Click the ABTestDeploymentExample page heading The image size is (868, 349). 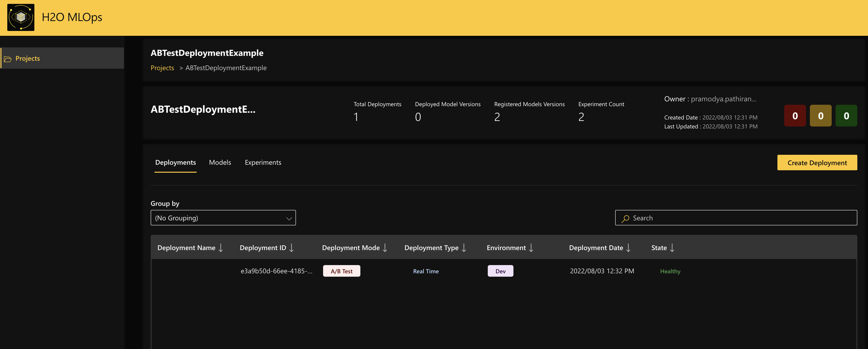207,53
